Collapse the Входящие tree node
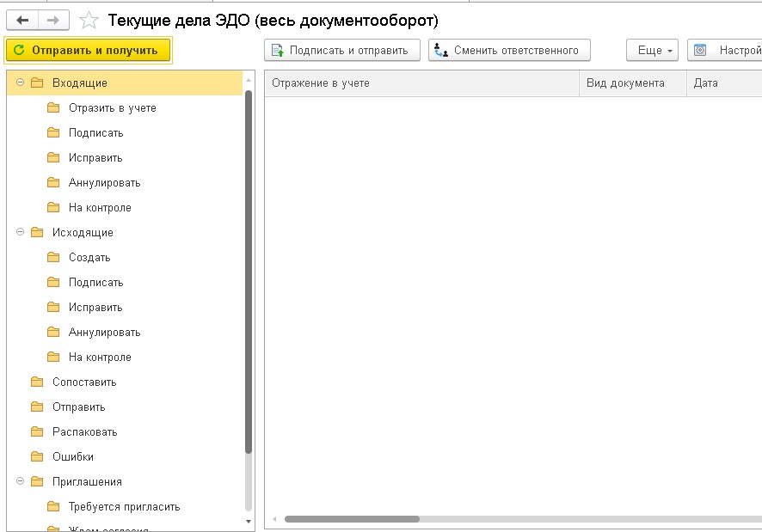762x532 pixels. pyautogui.click(x=20, y=83)
